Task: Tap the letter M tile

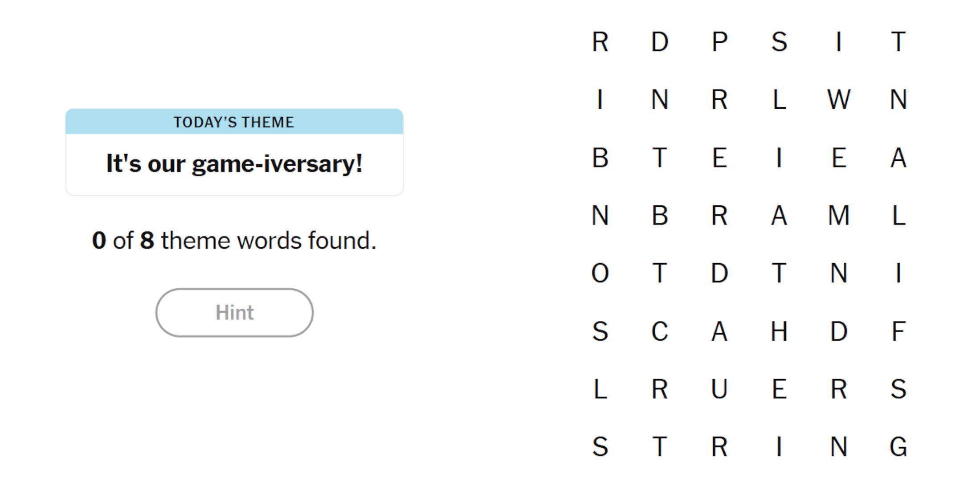Action: 839,216
